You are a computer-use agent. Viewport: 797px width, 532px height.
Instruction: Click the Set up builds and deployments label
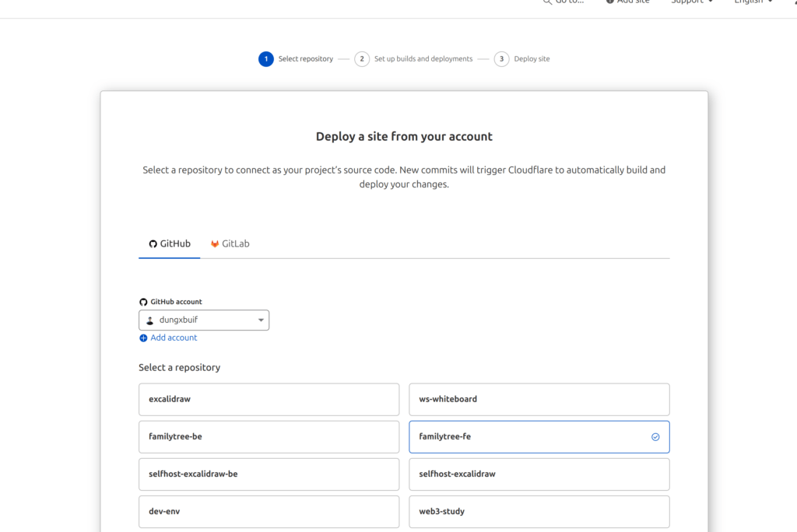(423, 59)
